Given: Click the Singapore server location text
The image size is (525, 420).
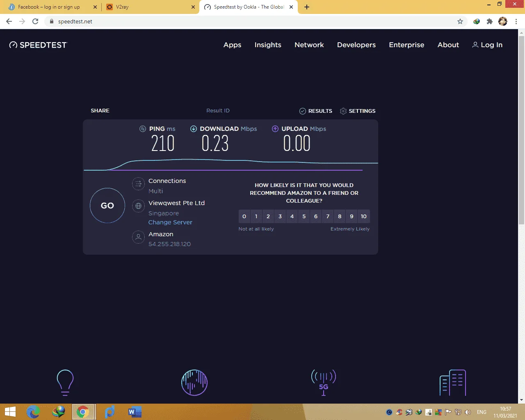Looking at the screenshot, I should pyautogui.click(x=164, y=213).
